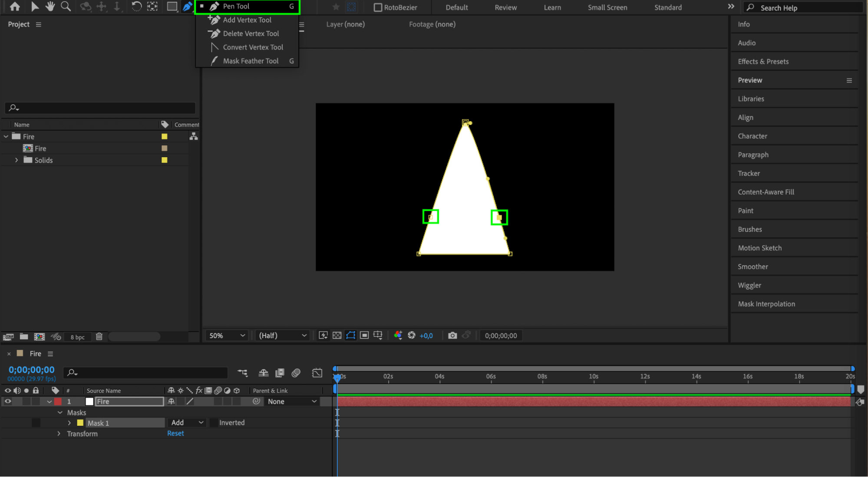This screenshot has width=868, height=477.
Task: Click the Reset link for Transform
Action: click(175, 434)
